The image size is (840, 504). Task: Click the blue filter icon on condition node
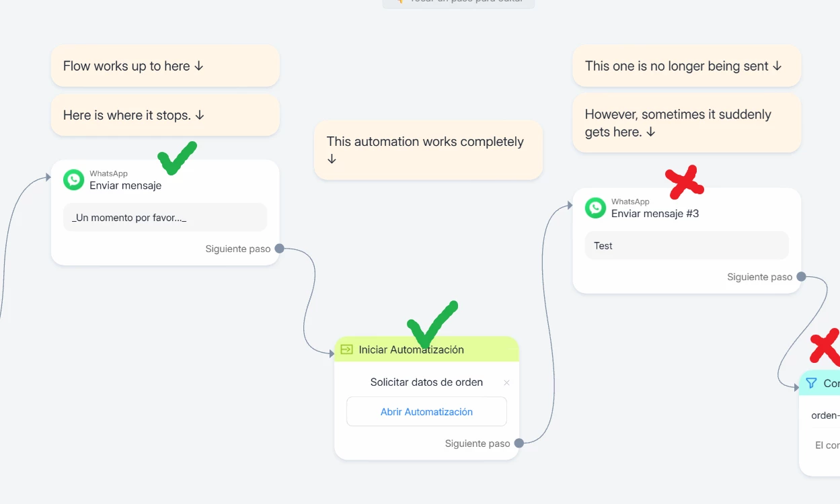(x=812, y=383)
